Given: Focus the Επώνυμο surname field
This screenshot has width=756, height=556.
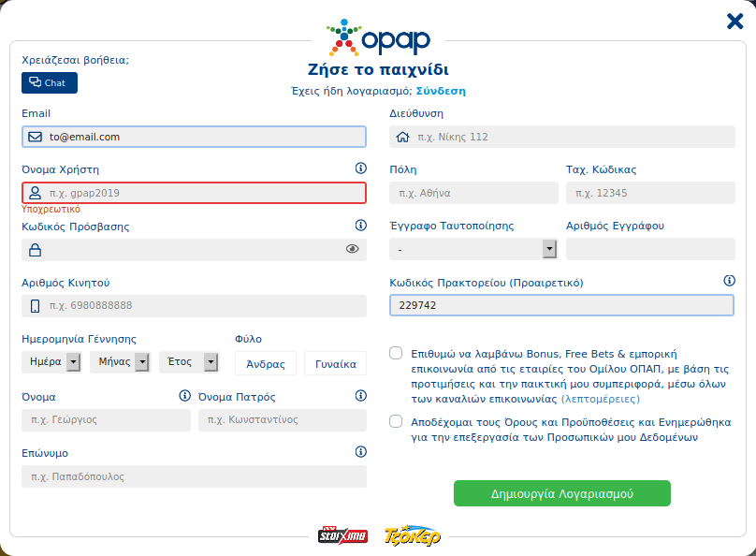Looking at the screenshot, I should tap(194, 476).
